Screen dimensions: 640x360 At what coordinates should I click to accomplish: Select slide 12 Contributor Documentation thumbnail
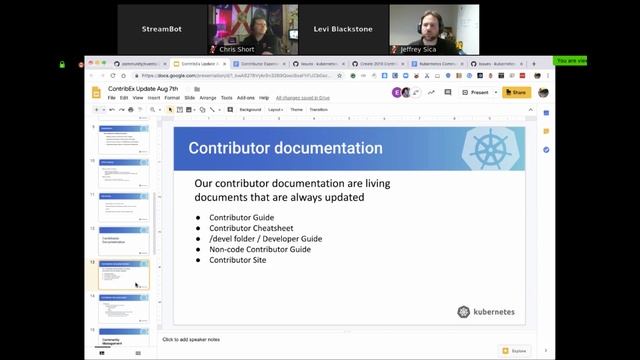(124, 241)
